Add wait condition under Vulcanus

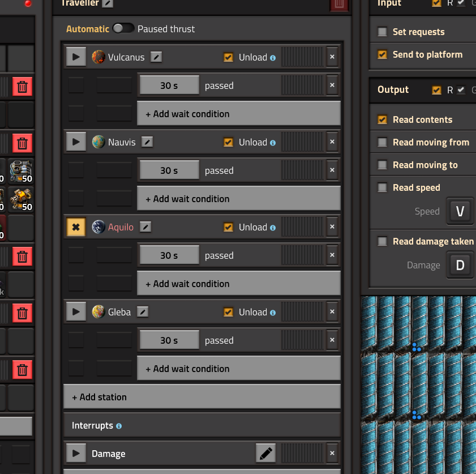point(239,114)
